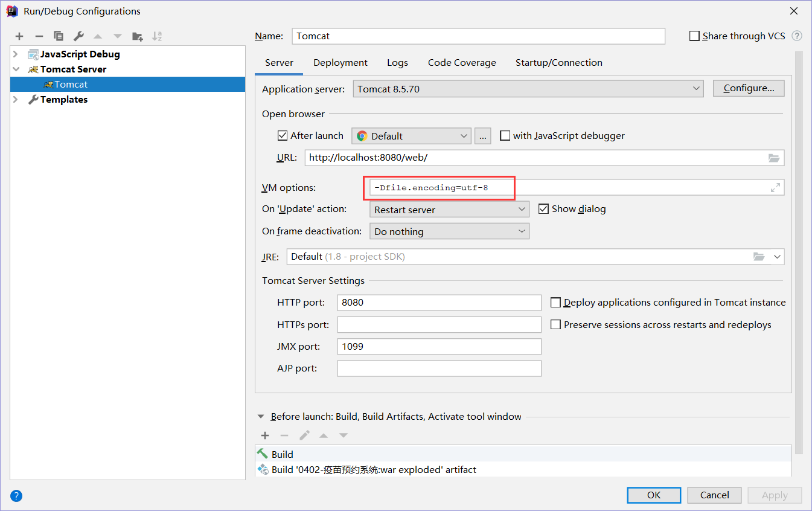Open Application server dropdown
The height and width of the screenshot is (511, 812).
[528, 89]
